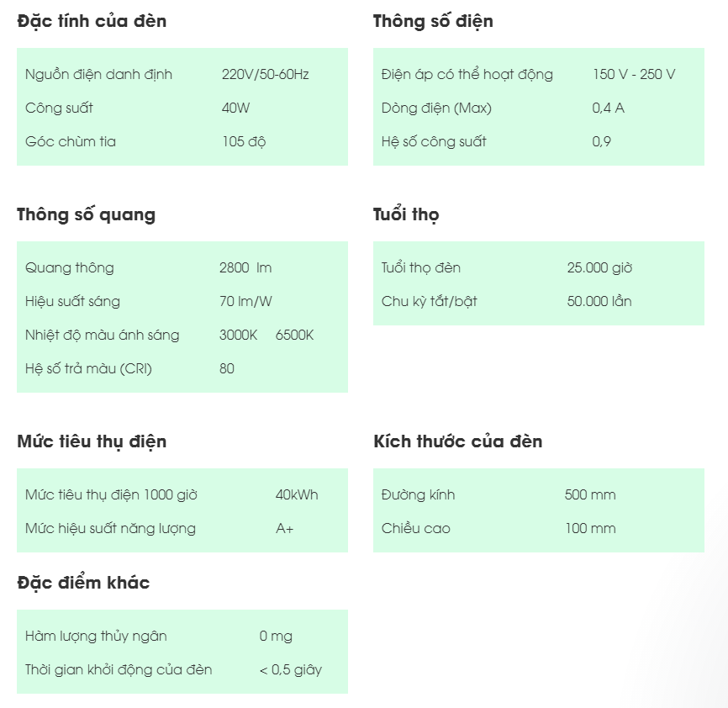Click the '500 mm' diameter value

(590, 494)
